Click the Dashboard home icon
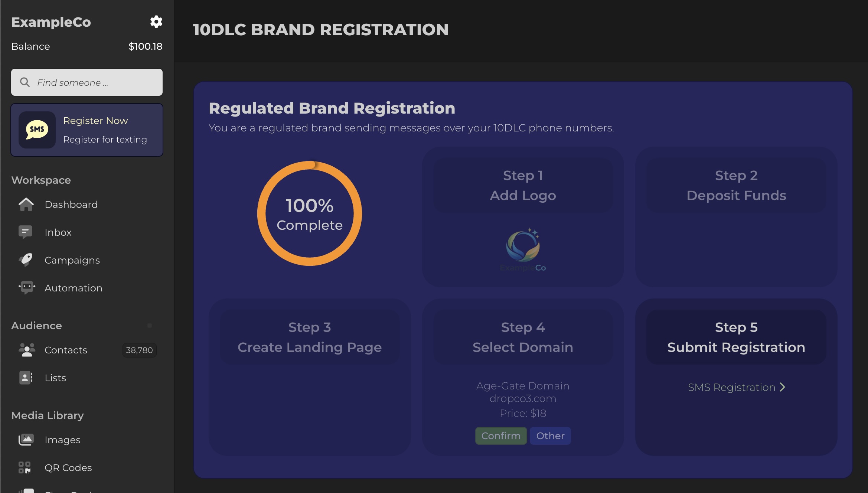The width and height of the screenshot is (868, 493). coord(26,205)
